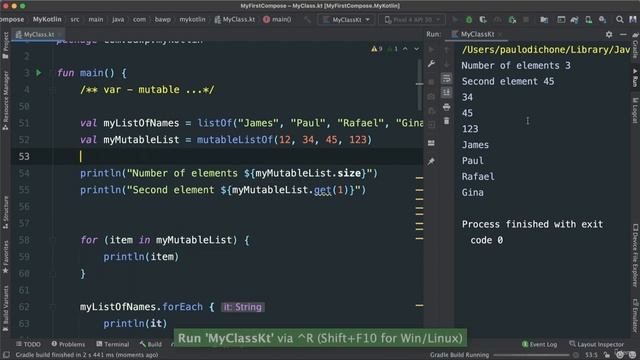Click the yellow warnings indicator in the editor
640x360 pixels.
(377, 49)
